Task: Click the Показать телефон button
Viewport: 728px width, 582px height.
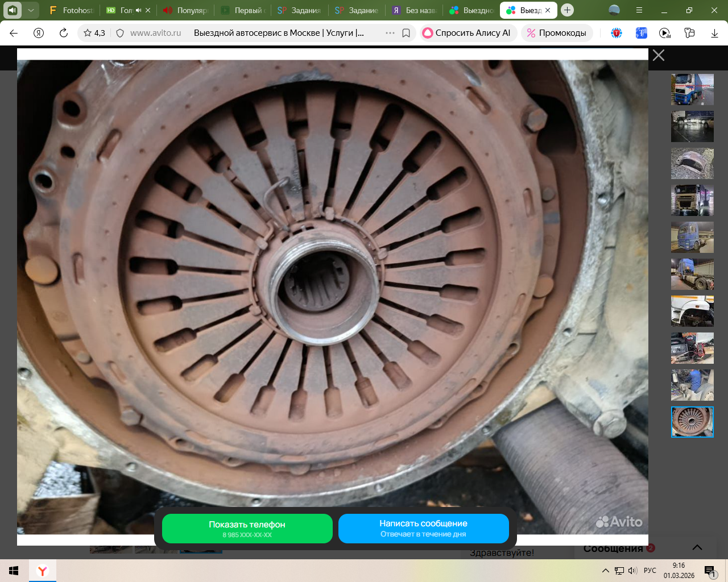Action: pos(247,529)
